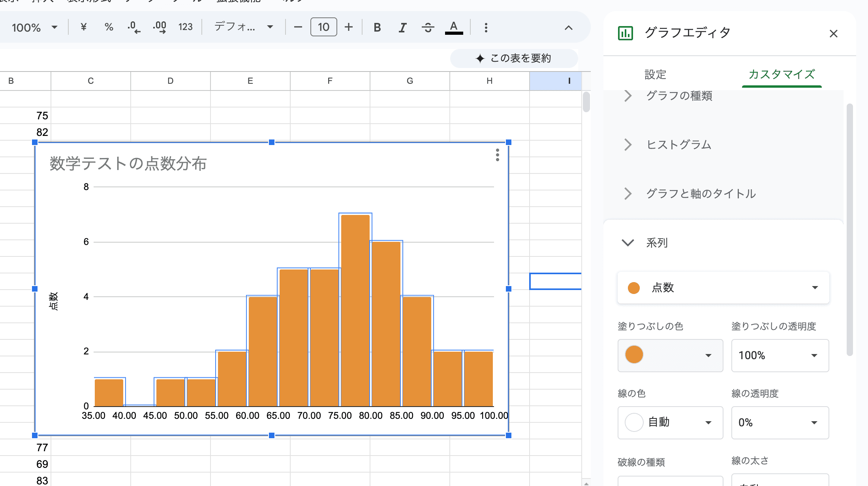Screen dimensions: 868x486
Task: Open toolbar more options menu
Action: click(x=486, y=27)
